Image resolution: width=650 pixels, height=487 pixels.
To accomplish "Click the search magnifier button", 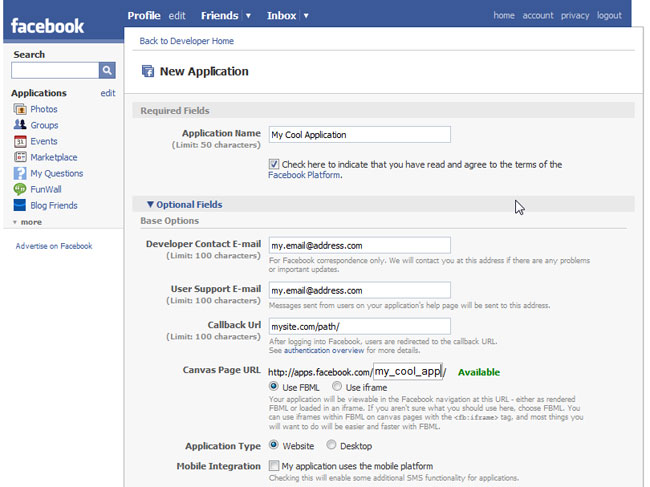I will click(107, 70).
